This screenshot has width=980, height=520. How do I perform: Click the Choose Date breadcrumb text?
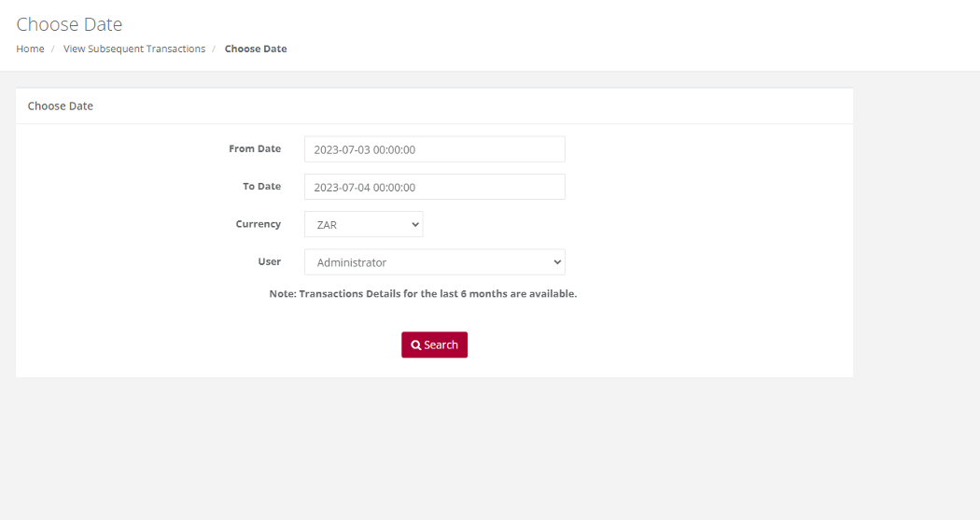coord(256,49)
